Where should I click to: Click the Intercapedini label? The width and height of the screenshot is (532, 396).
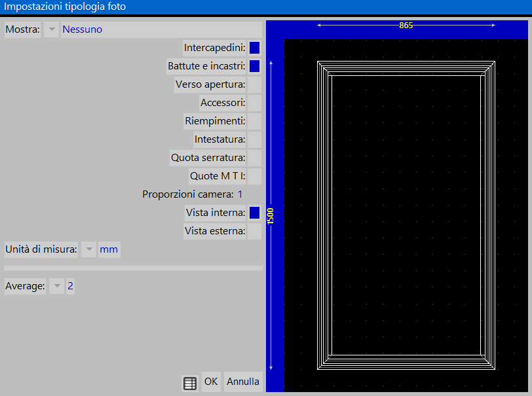point(214,48)
